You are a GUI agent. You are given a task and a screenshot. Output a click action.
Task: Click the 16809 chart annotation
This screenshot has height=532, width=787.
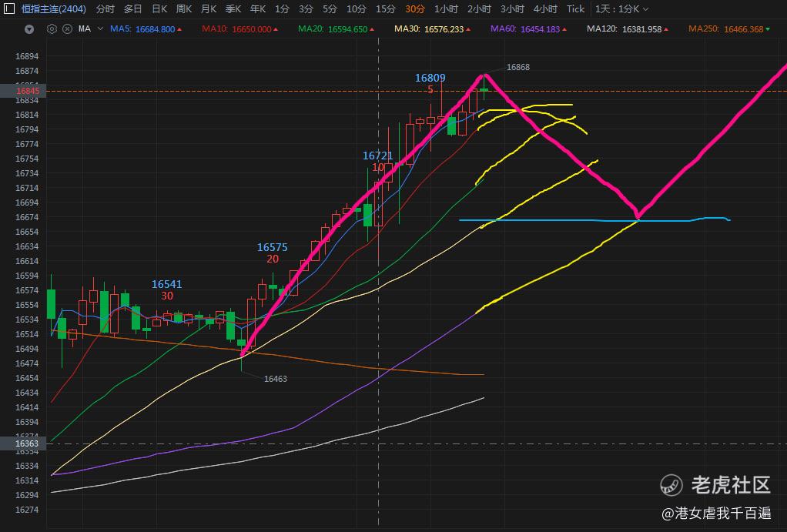[x=430, y=78]
